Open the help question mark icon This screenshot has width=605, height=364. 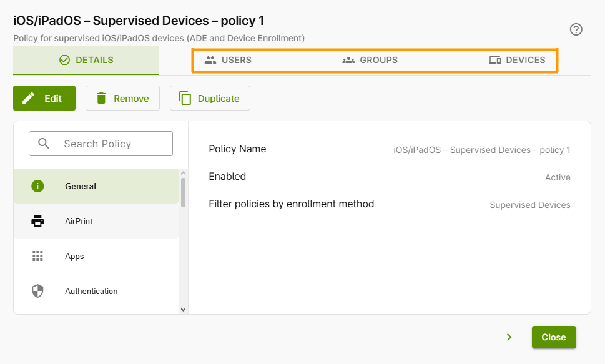click(576, 29)
